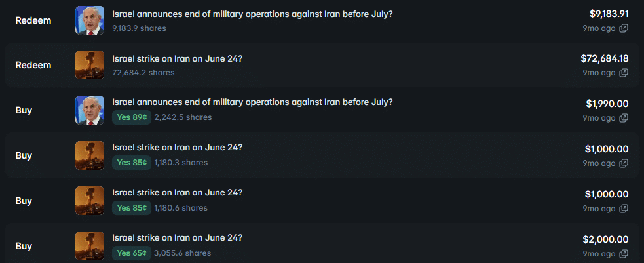The image size is (644, 263).
Task: Click transaction link icon for $2,000.00 buy
Action: pyautogui.click(x=624, y=253)
